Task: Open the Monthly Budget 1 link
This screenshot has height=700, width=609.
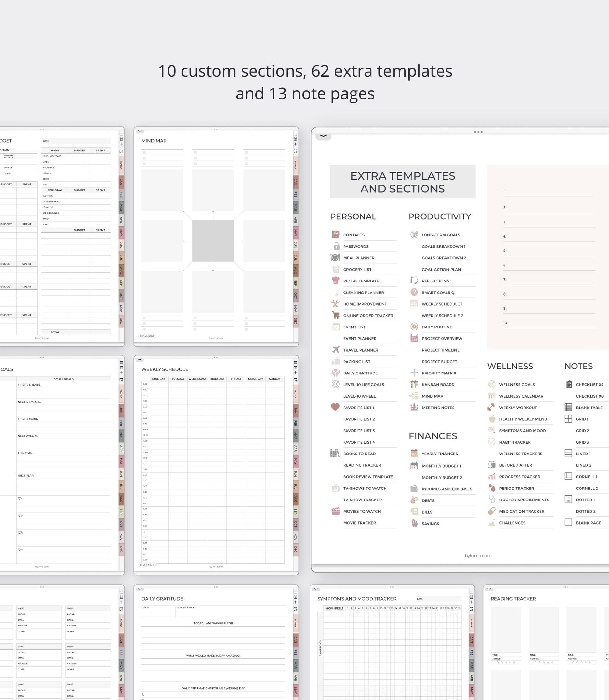Action: pyautogui.click(x=441, y=466)
